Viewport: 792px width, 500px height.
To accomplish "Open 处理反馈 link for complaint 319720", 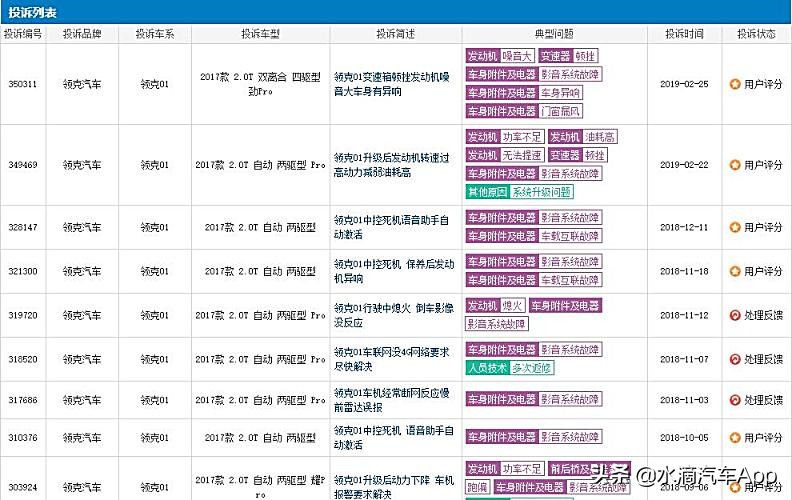I will click(x=763, y=315).
